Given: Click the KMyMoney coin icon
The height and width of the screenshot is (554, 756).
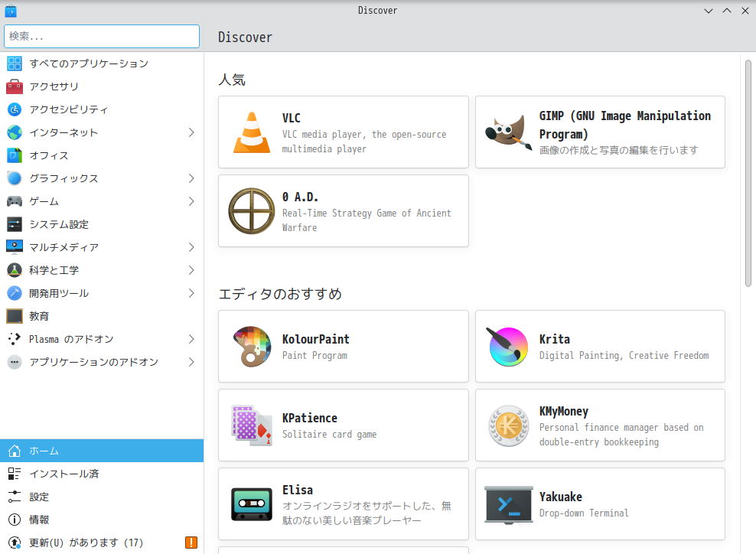Looking at the screenshot, I should click(508, 425).
